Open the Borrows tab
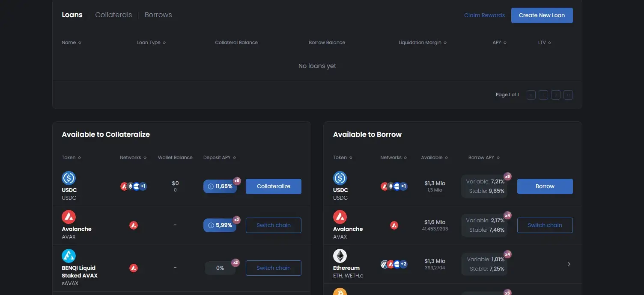The image size is (644, 295). tap(158, 15)
